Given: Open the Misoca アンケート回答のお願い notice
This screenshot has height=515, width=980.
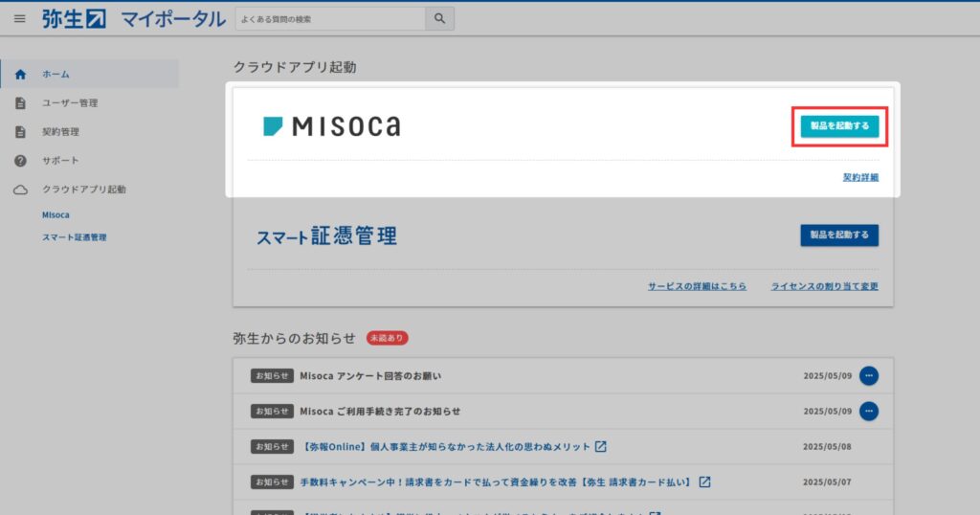Looking at the screenshot, I should 370,376.
